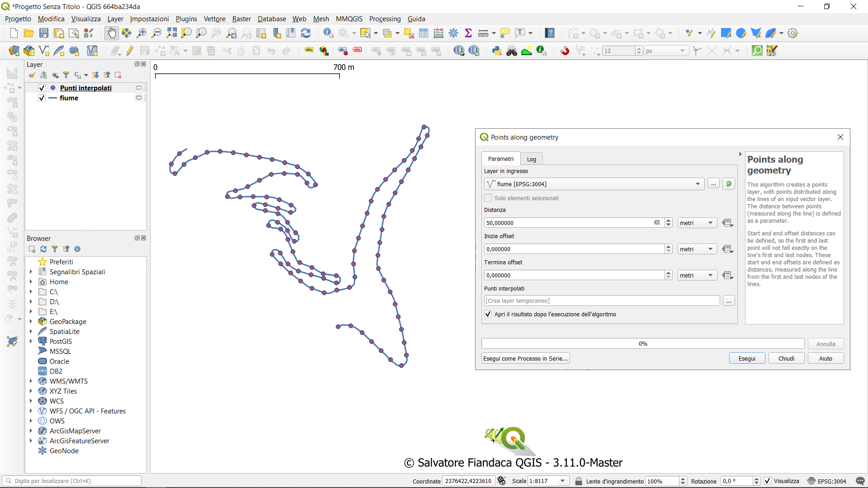The width and height of the screenshot is (868, 488).
Task: Click the Save Project floppy icon
Action: point(44,33)
